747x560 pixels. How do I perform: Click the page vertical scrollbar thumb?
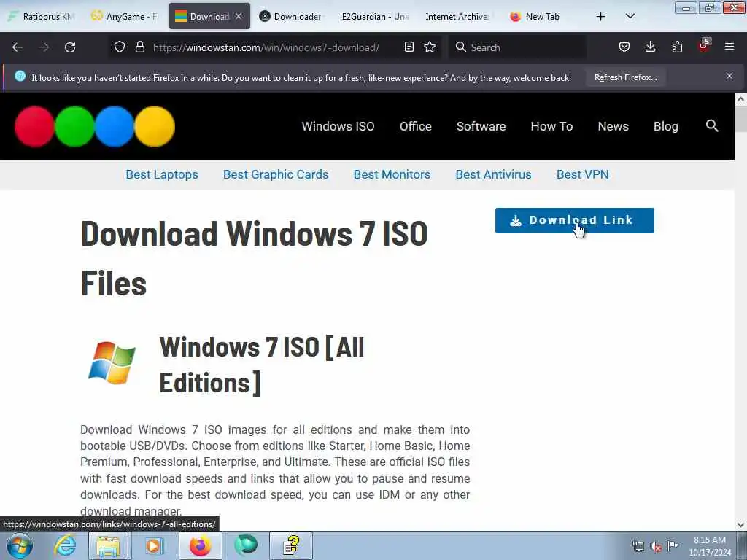click(740, 119)
